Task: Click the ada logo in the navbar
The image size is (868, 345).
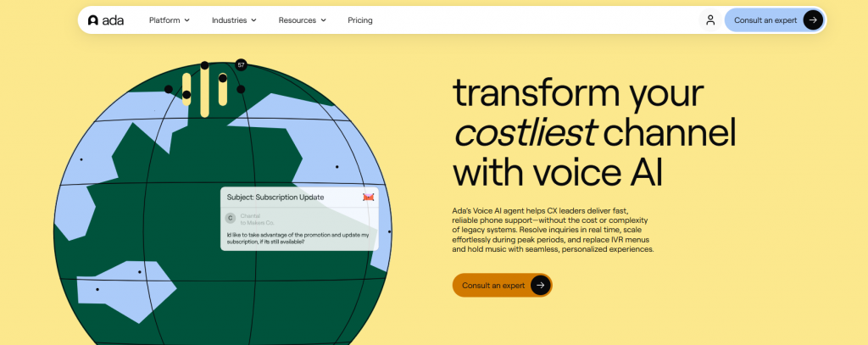Action: [x=106, y=20]
